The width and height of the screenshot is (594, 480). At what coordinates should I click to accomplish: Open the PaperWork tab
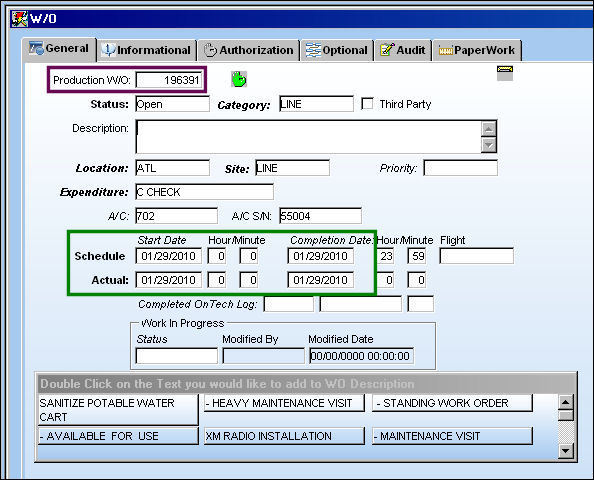(x=477, y=50)
